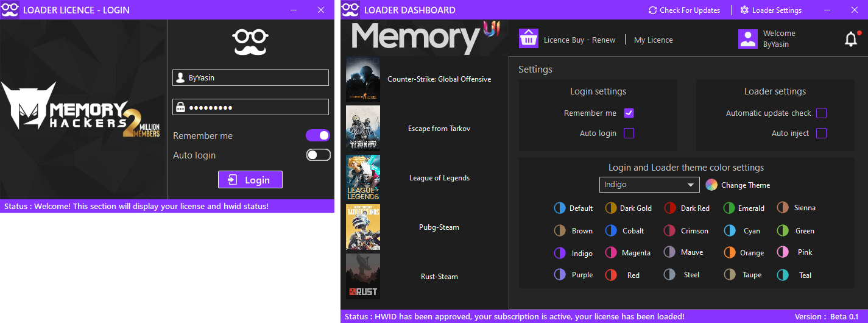The image size is (868, 323).
Task: Pick the Green theme color swatch
Action: coord(783,230)
